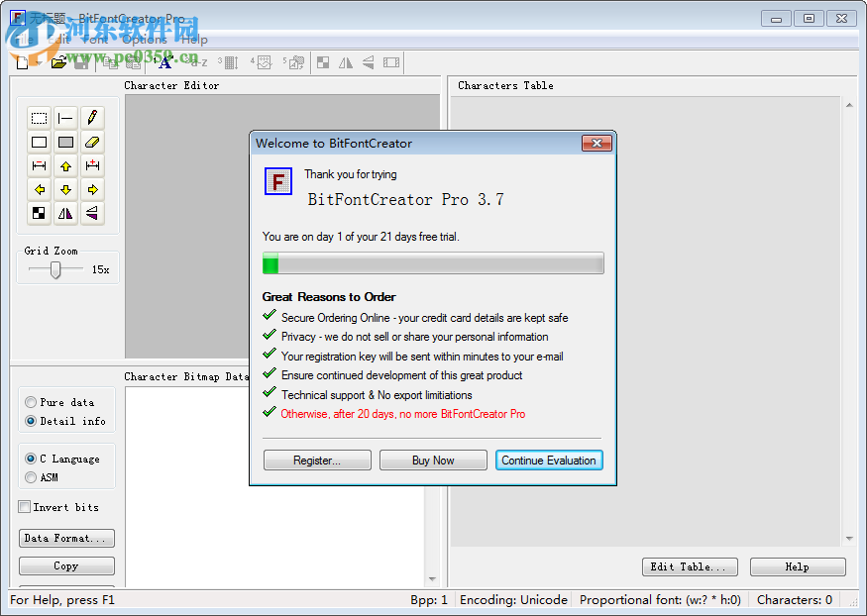Click the flip vertical icon in top toolbar
Screen dimensions: 867x616
tap(369, 62)
